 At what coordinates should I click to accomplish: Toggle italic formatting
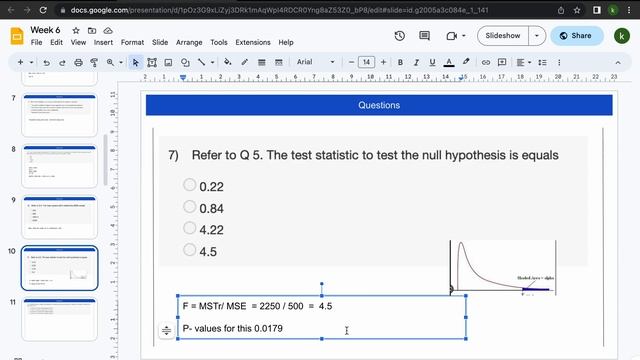click(416, 62)
